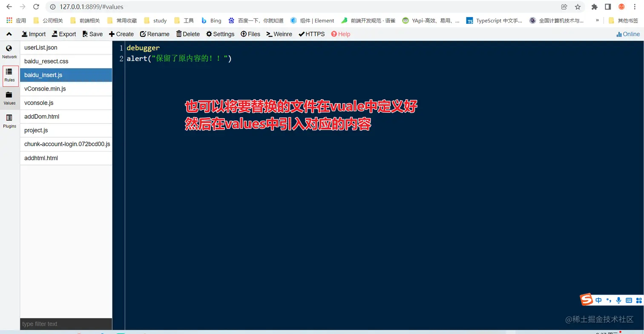Toggle Sogou Chinese input mode 中
This screenshot has height=334, width=644.
tap(599, 300)
